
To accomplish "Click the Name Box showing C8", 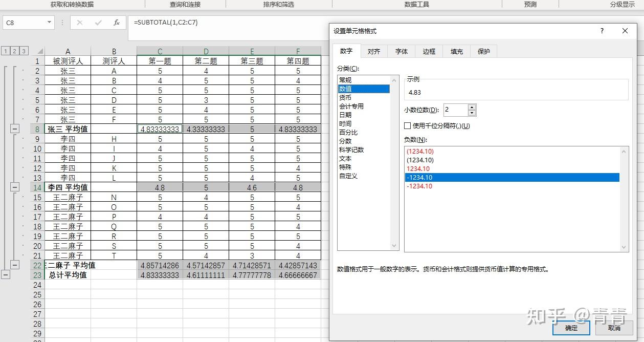I will point(25,23).
